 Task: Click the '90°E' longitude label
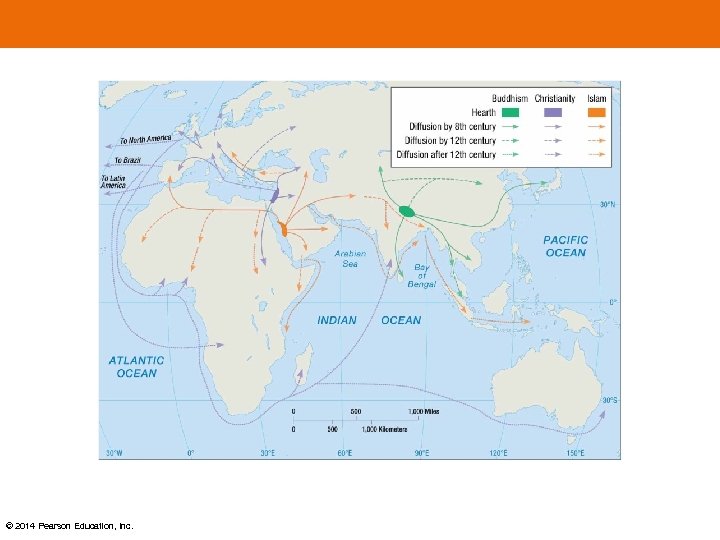[x=422, y=453]
